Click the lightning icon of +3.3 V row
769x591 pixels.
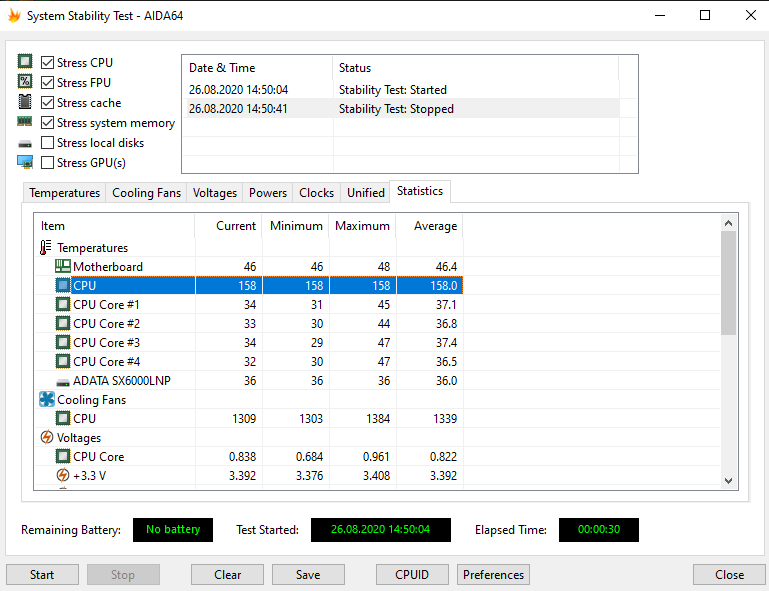[63, 475]
